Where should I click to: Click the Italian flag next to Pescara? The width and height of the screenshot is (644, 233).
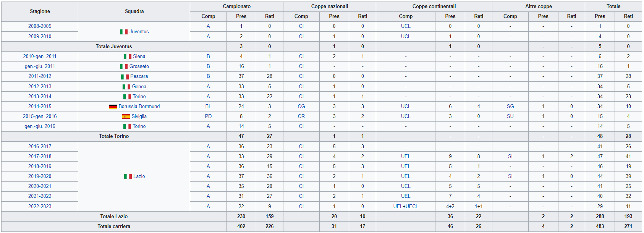125,76
